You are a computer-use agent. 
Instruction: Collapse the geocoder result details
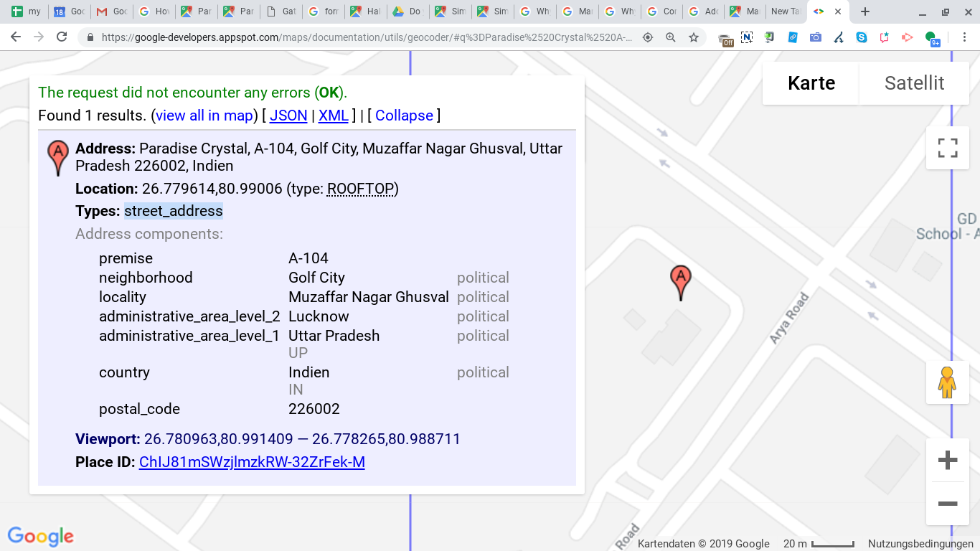pos(403,116)
